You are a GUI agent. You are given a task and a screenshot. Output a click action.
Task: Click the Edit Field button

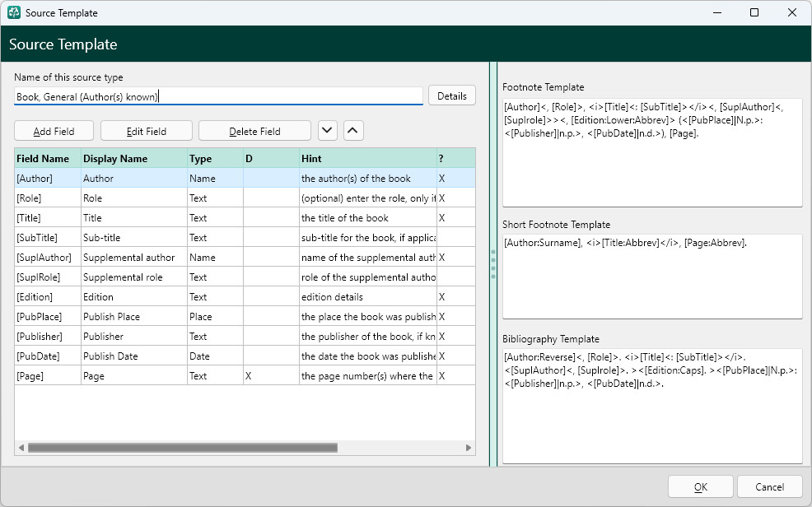pos(147,131)
